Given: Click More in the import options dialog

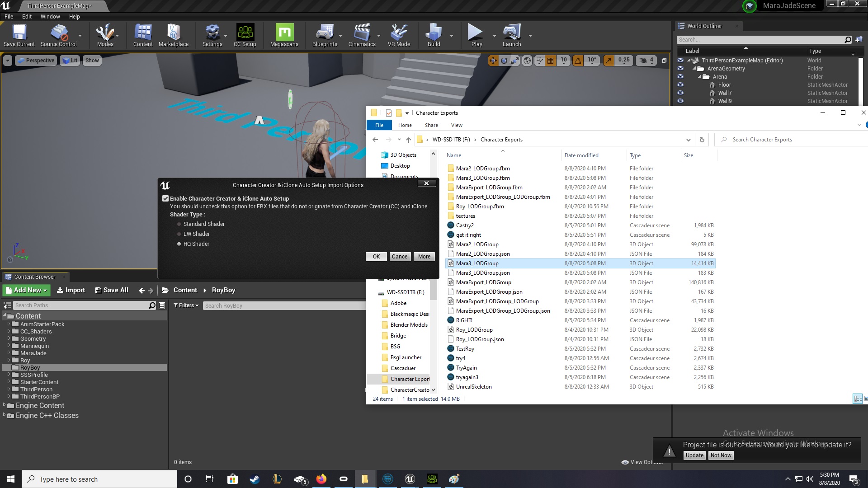Looking at the screenshot, I should (424, 257).
